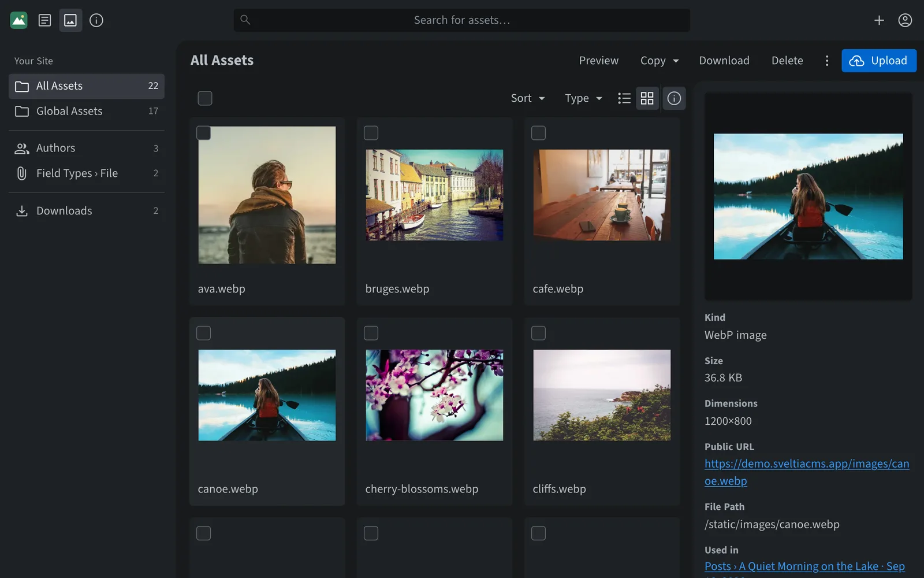
Task: Click the cliffs.webp thumbnail
Action: [602, 395]
